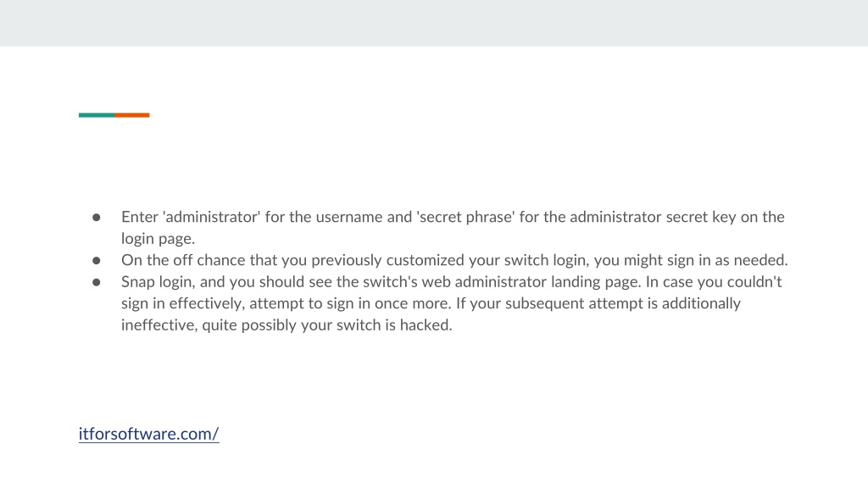Click the sentence starting 'On the off chance'
Viewport: 868px width, 488px height.
pyautogui.click(x=454, y=260)
